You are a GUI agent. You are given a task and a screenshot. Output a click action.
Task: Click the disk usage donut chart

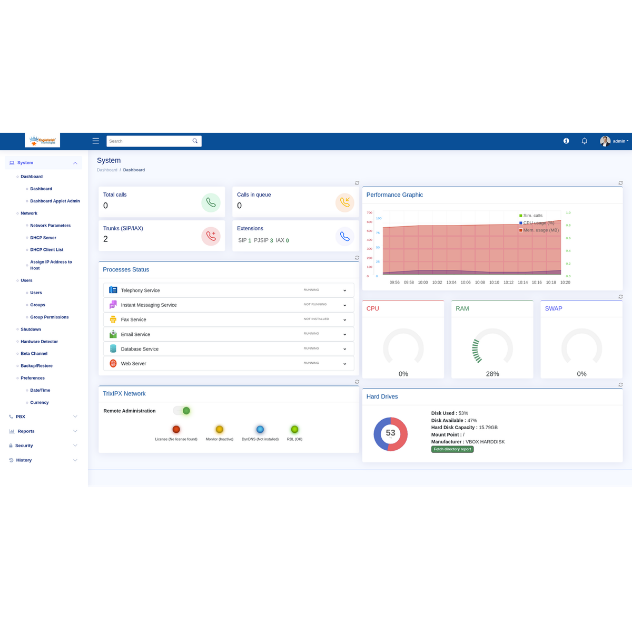(x=391, y=434)
